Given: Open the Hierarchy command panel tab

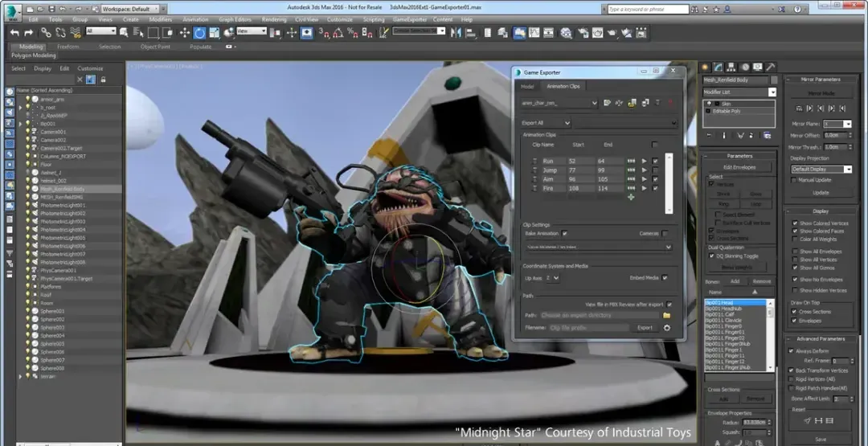Looking at the screenshot, I should pos(731,67).
